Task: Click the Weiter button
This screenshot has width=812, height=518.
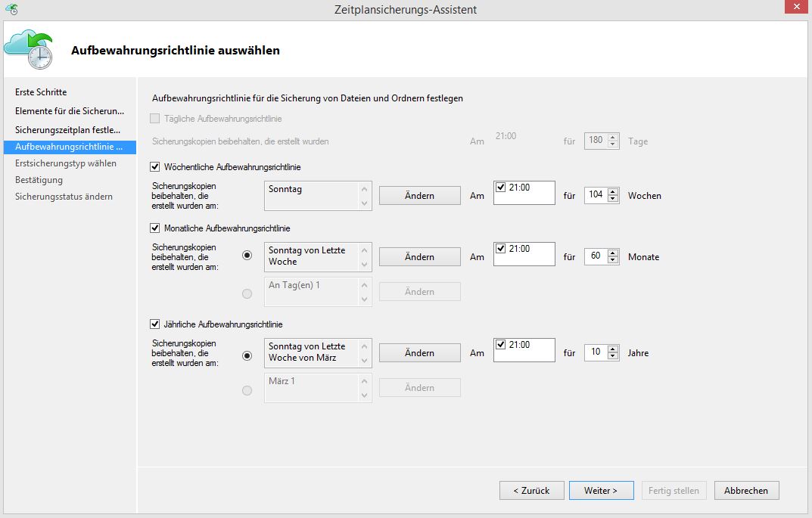Action: [601, 490]
